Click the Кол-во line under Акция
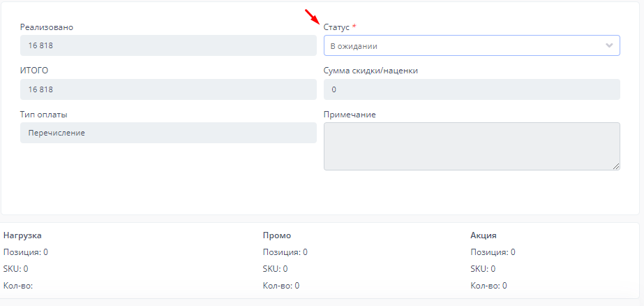Image resolution: width=644 pixels, height=306 pixels. [x=488, y=286]
